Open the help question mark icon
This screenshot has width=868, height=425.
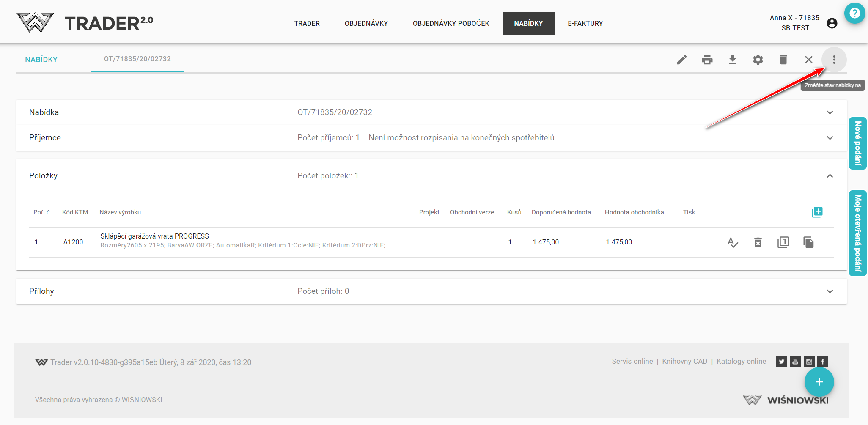click(x=854, y=13)
